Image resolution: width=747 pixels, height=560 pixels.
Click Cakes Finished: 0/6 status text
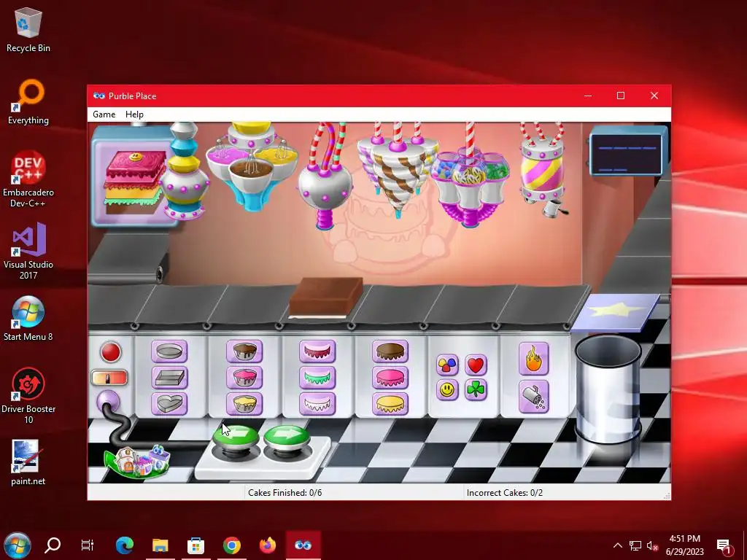pyautogui.click(x=285, y=493)
